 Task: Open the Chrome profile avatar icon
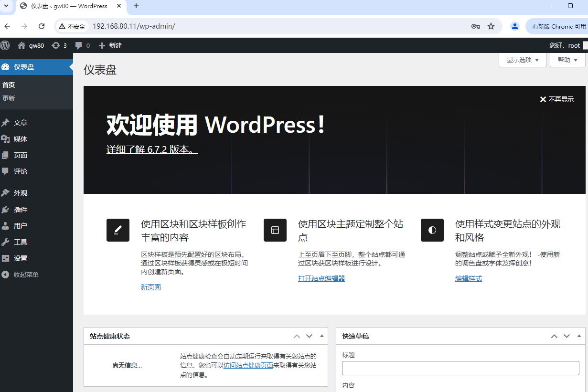click(x=515, y=26)
